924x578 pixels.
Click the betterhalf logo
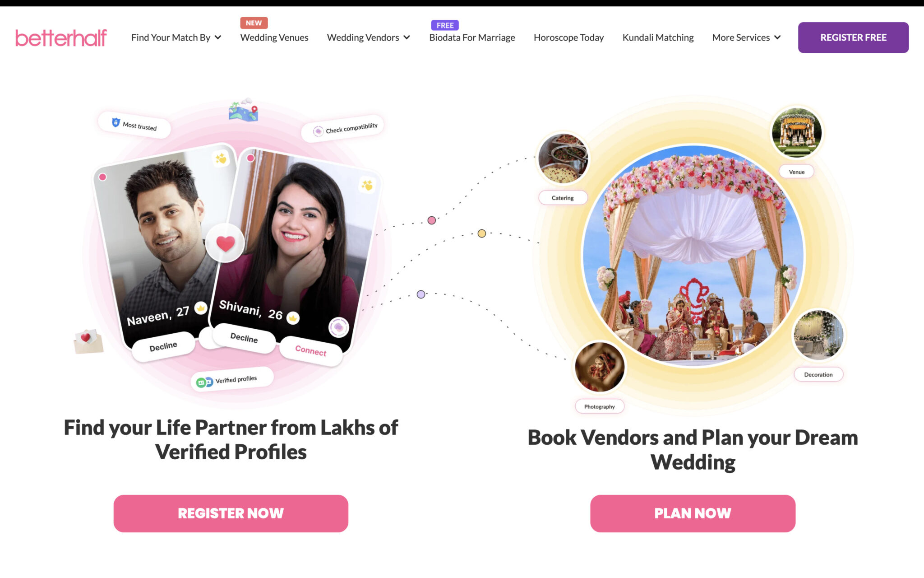click(61, 37)
